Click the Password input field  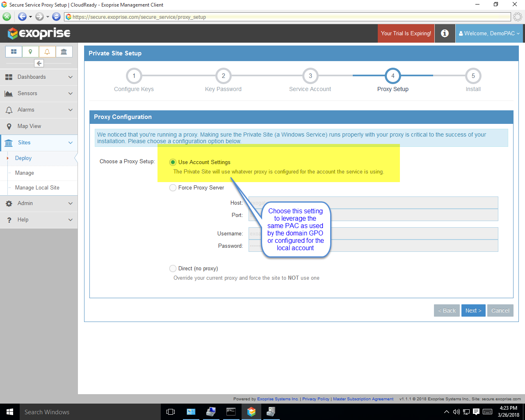click(x=373, y=246)
